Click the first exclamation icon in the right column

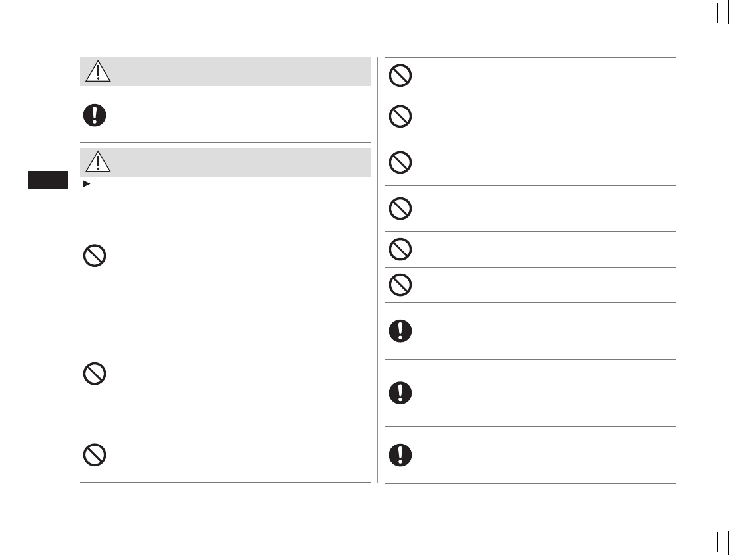tap(400, 331)
